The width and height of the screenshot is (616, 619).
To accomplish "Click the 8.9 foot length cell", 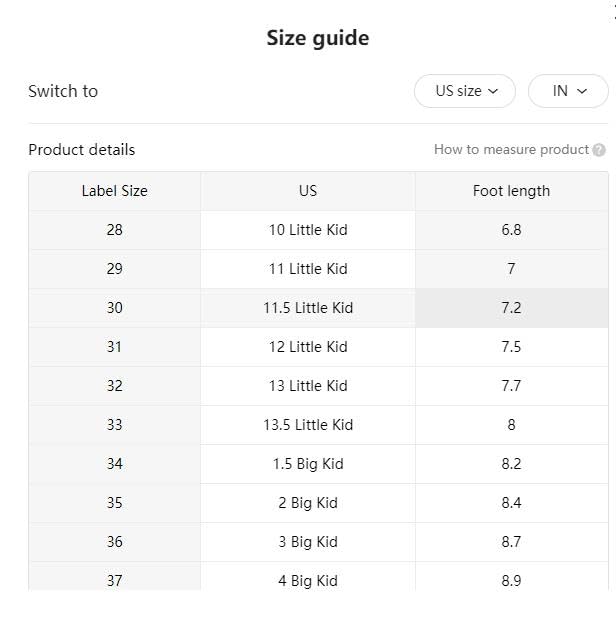I will point(511,580).
